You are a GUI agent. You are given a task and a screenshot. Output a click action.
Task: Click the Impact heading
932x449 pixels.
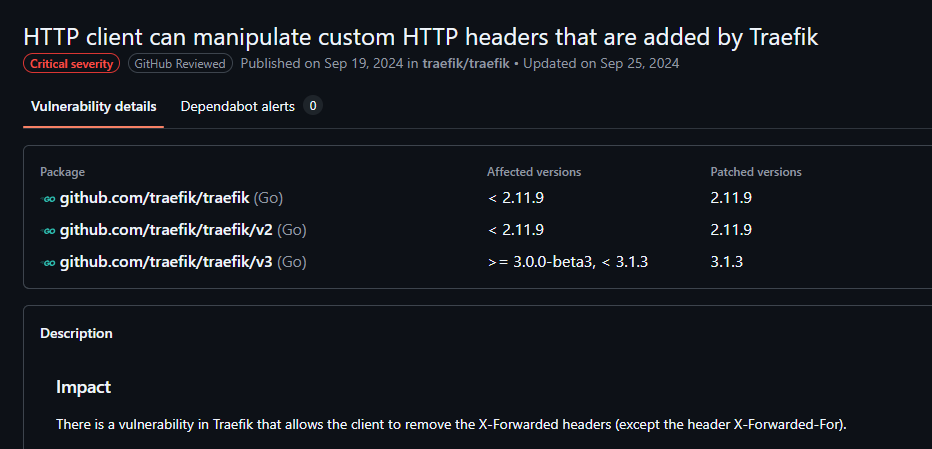click(x=83, y=387)
